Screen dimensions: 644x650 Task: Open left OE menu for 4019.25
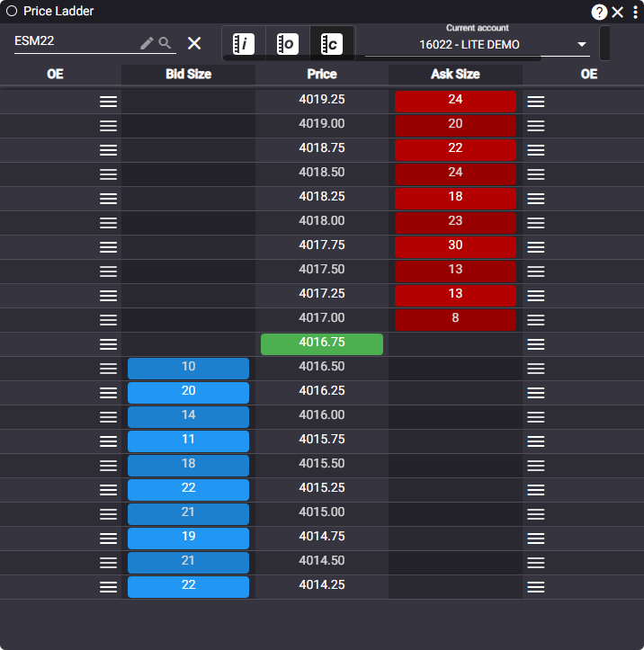click(x=108, y=102)
